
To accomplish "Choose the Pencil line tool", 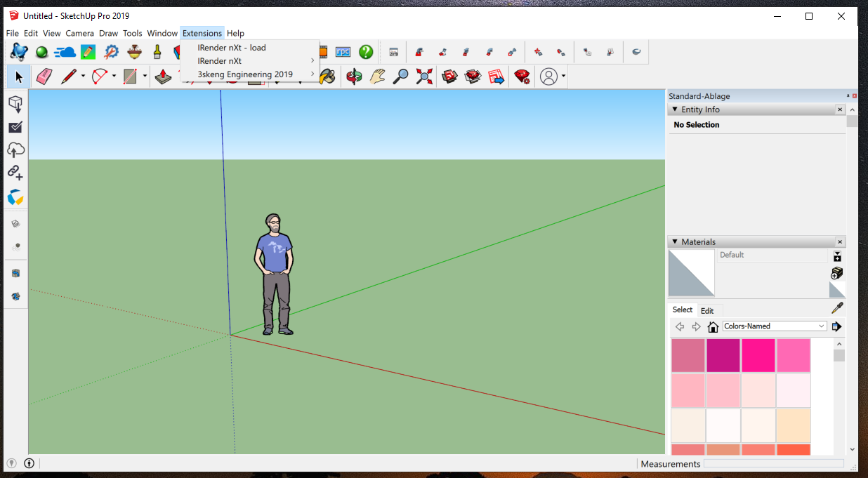I will tap(67, 77).
